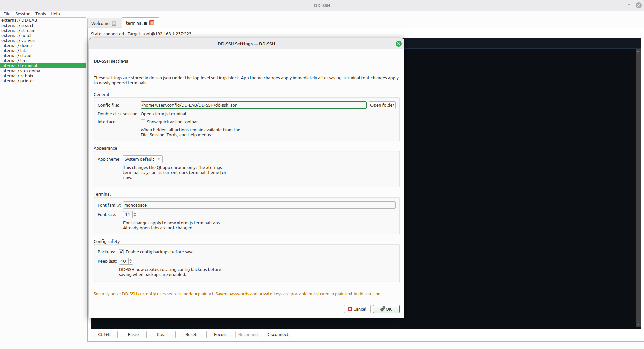The height and width of the screenshot is (349, 644).
Task: Select the external / vpn-us session
Action: coord(43,40)
